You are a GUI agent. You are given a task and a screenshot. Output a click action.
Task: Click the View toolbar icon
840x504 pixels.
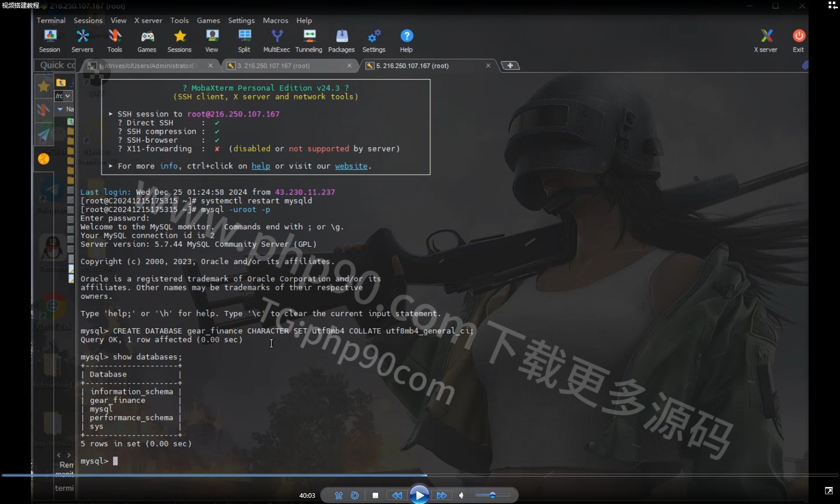tap(212, 41)
